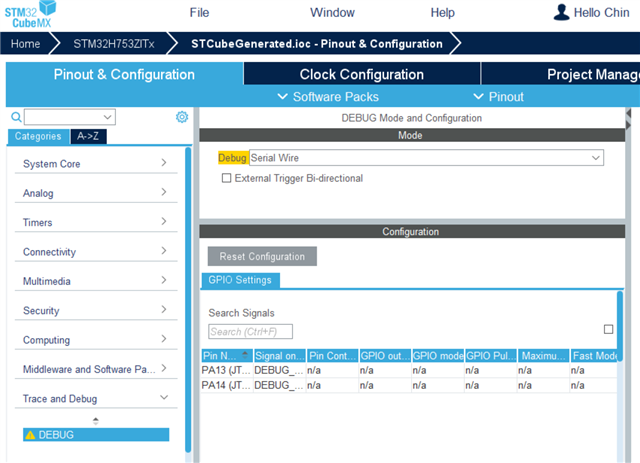The width and height of the screenshot is (640, 463).
Task: Open the Help menu
Action: [x=442, y=13]
